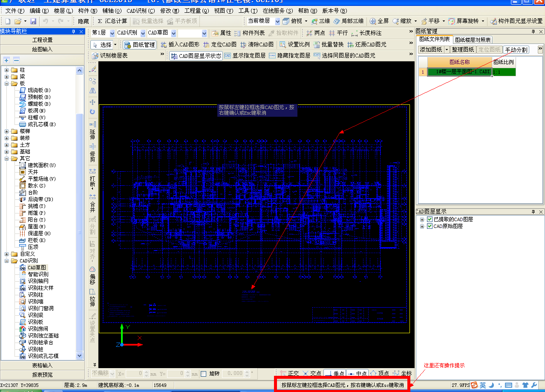Toggle 已提取的CAD图层 checkbox
Screen dimensions: 545x392
[430, 219]
